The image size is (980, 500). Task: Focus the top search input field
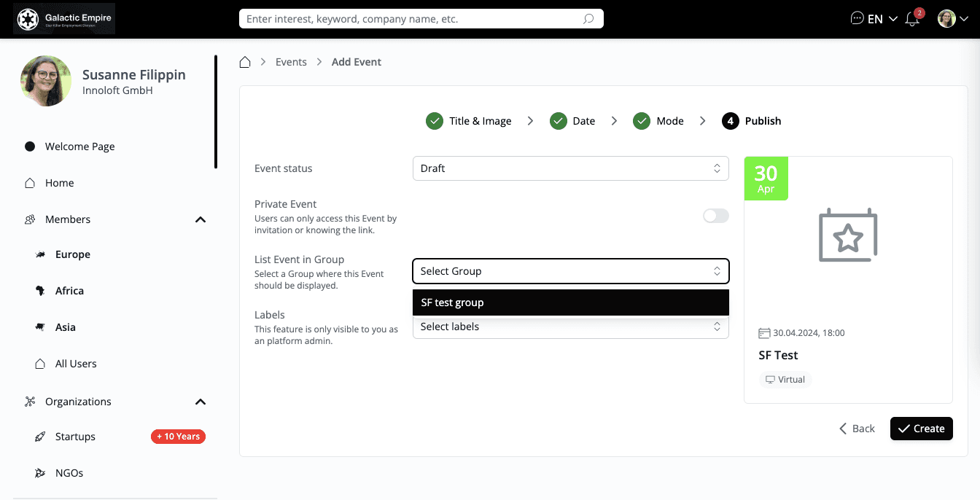click(x=412, y=19)
